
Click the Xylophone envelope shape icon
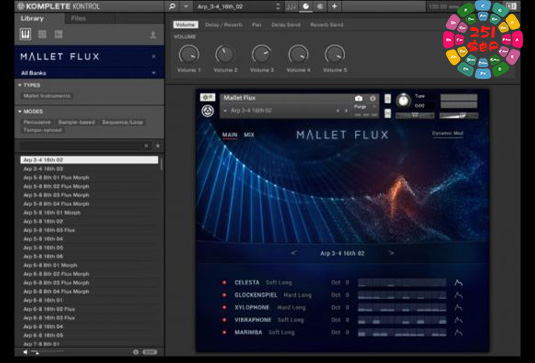[458, 307]
